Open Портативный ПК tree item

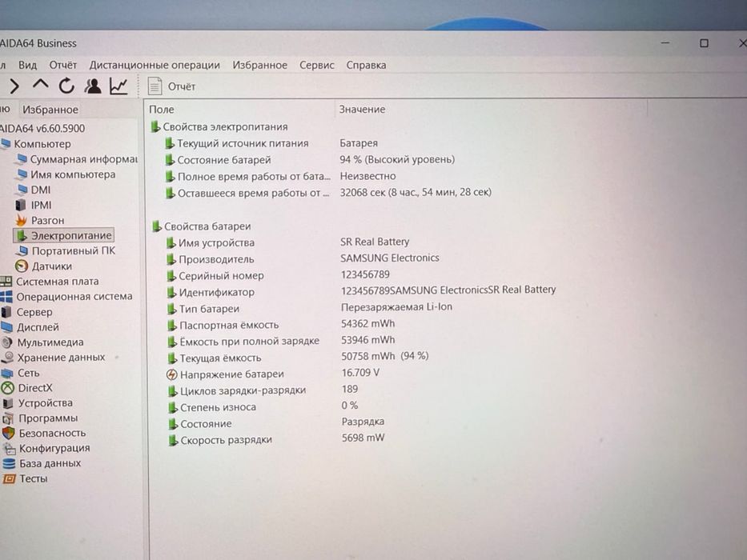[66, 250]
